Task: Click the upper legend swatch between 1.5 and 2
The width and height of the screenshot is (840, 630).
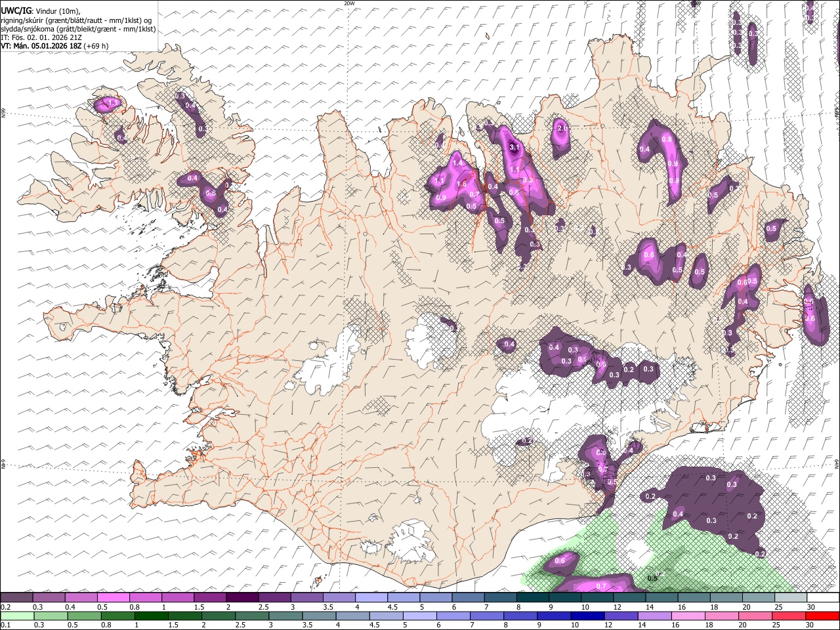Action: 210,597
